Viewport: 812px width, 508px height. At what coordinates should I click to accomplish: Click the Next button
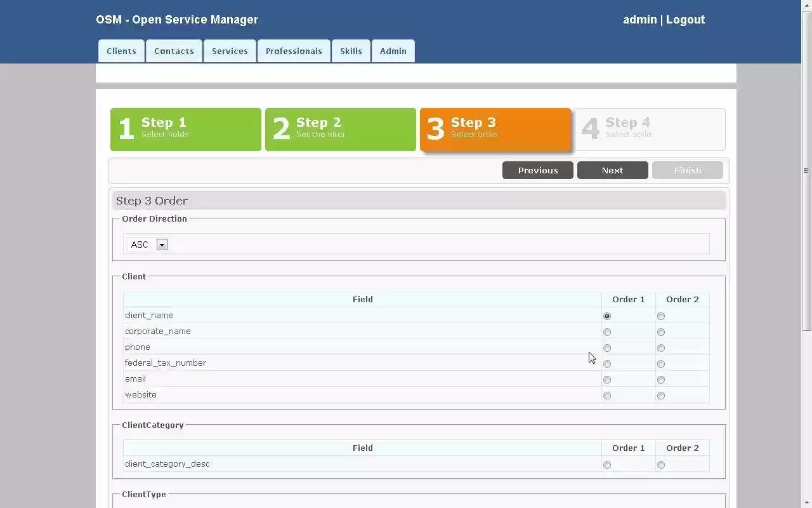tap(613, 170)
